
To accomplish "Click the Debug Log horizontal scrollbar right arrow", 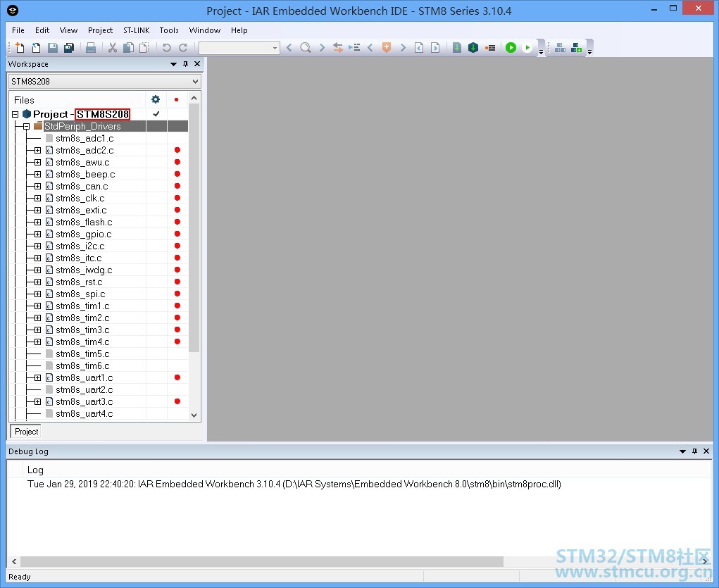I will [705, 561].
